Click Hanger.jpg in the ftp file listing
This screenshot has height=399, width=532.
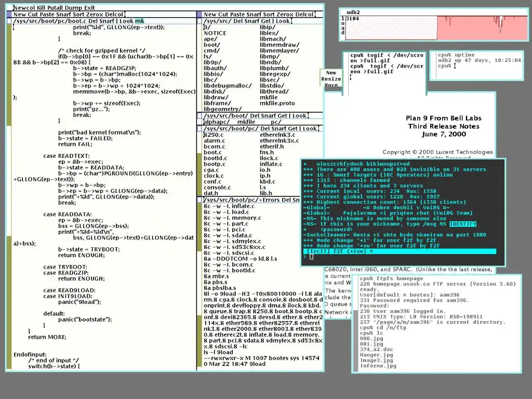coord(376,355)
